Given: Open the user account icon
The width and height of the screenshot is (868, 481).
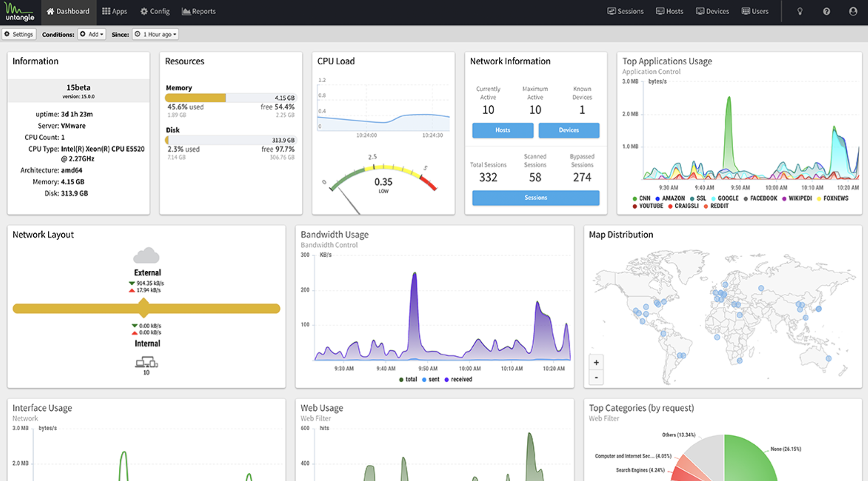Looking at the screenshot, I should 853,12.
